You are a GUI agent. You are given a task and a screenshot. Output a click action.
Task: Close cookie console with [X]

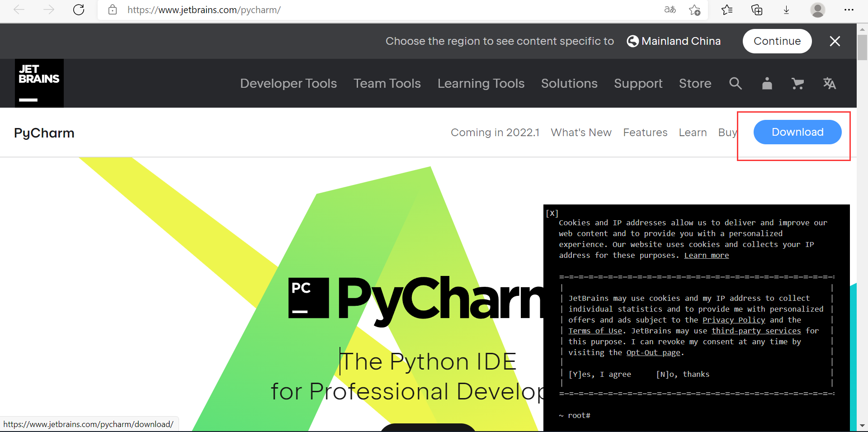click(x=552, y=213)
